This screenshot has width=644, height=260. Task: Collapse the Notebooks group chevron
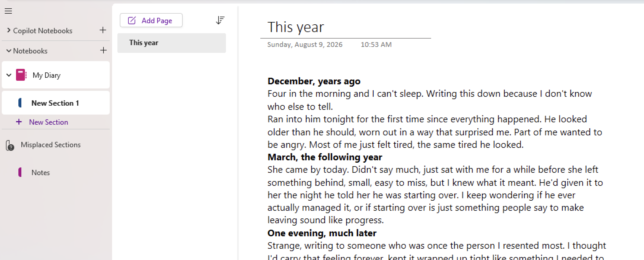tap(9, 51)
